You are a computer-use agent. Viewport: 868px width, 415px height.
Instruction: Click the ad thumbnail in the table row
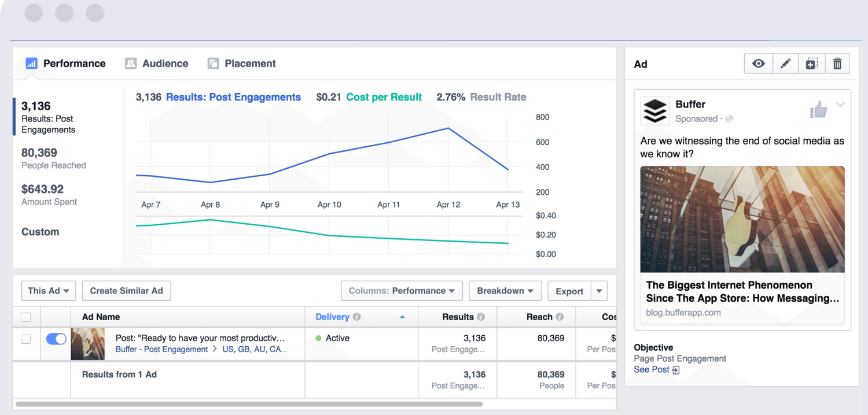click(87, 344)
